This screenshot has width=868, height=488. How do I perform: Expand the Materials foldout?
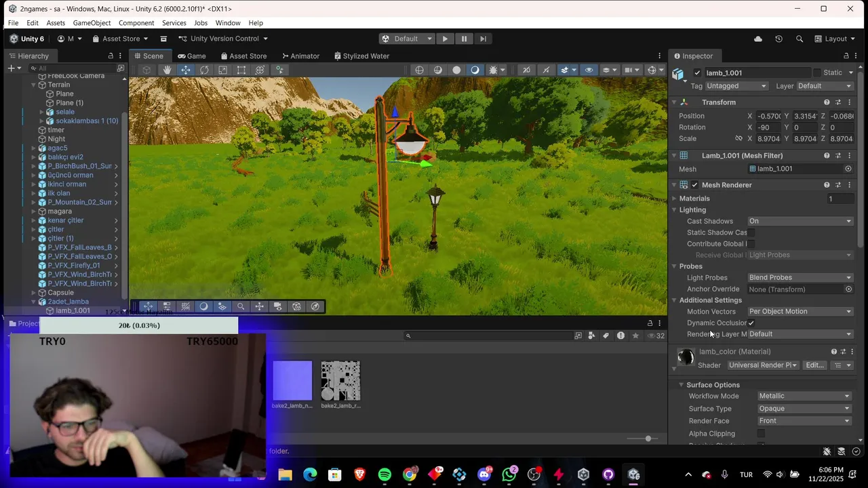tap(674, 199)
